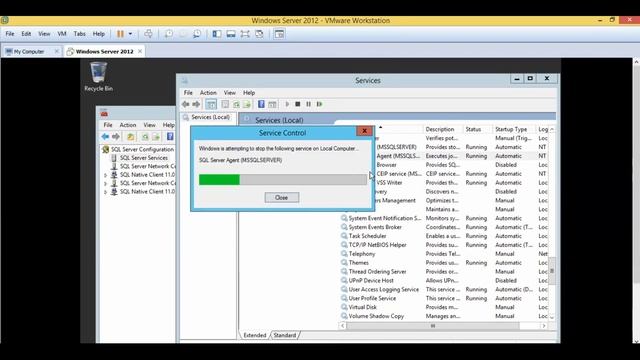Click the VMware Unity mode icon

(259, 34)
